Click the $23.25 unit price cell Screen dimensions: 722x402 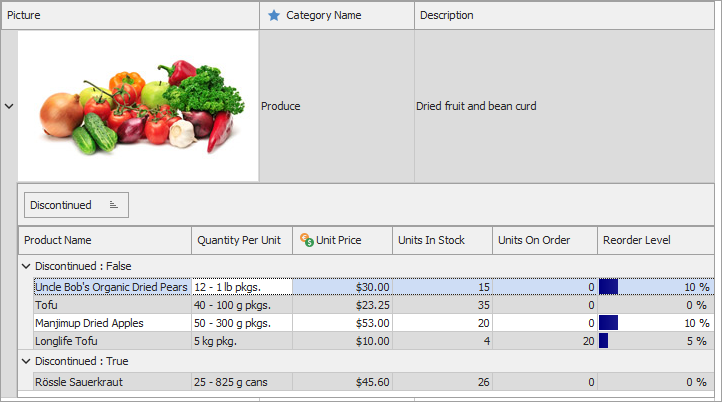[343, 305]
